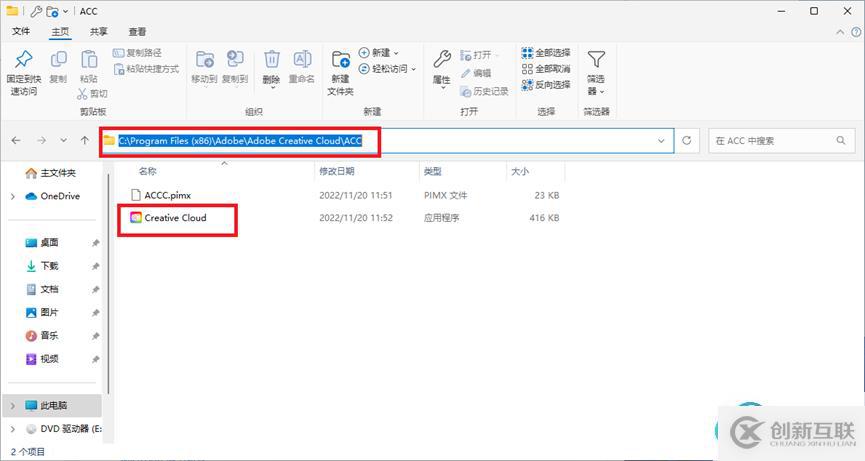This screenshot has height=461, width=865.
Task: Select Cut (剪切) in clipboard group
Action: coord(93,94)
